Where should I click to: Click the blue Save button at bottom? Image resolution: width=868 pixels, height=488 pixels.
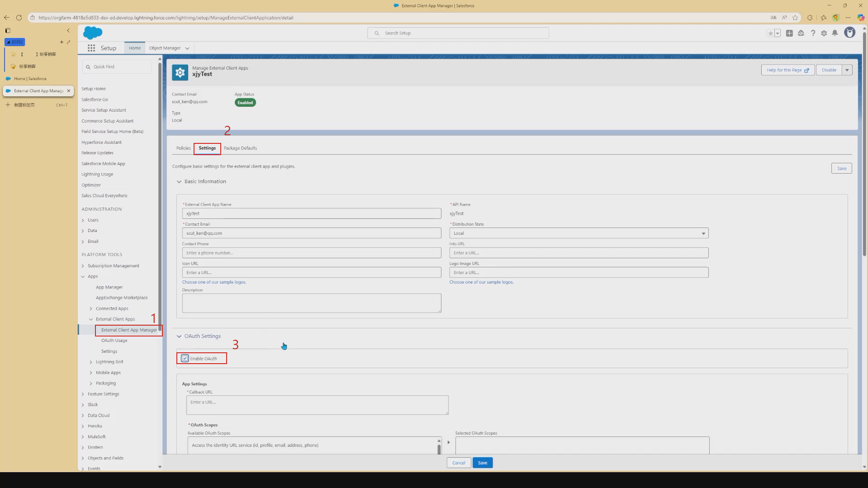point(483,463)
